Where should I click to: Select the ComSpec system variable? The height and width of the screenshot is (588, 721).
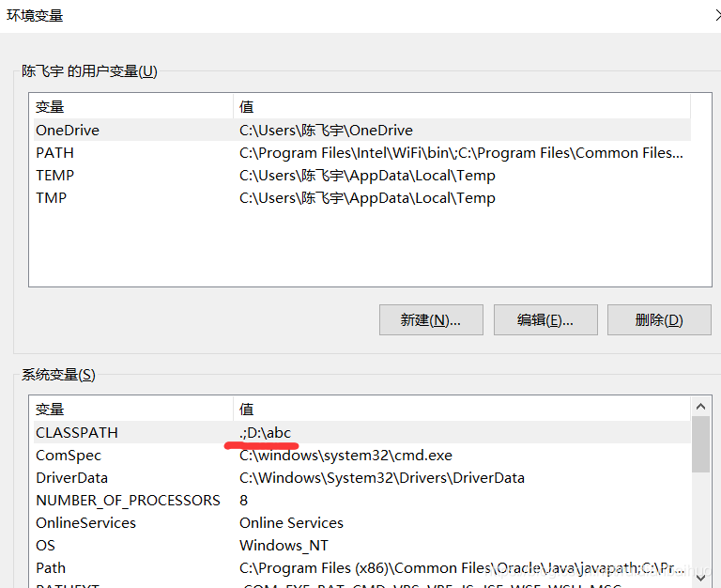click(x=361, y=455)
